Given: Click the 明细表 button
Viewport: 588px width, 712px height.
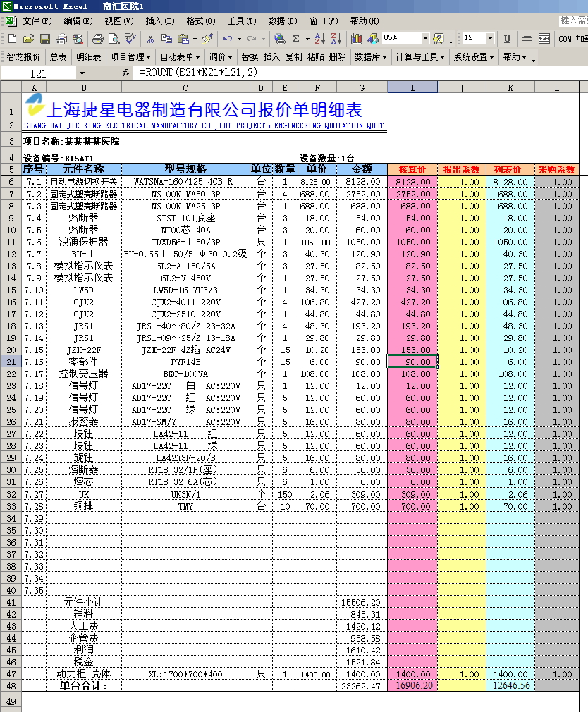Looking at the screenshot, I should 89,57.
